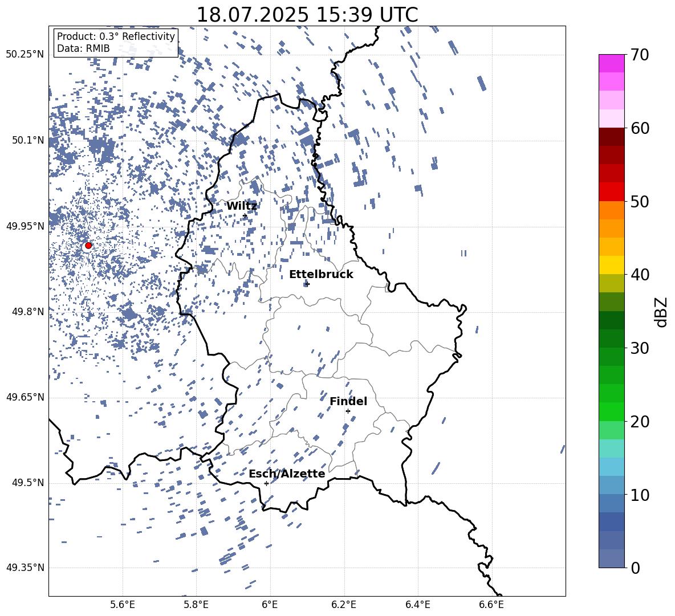The width and height of the screenshot is (675, 616).
Task: Click the longitude label '5.8°E'
Action: [x=196, y=605]
